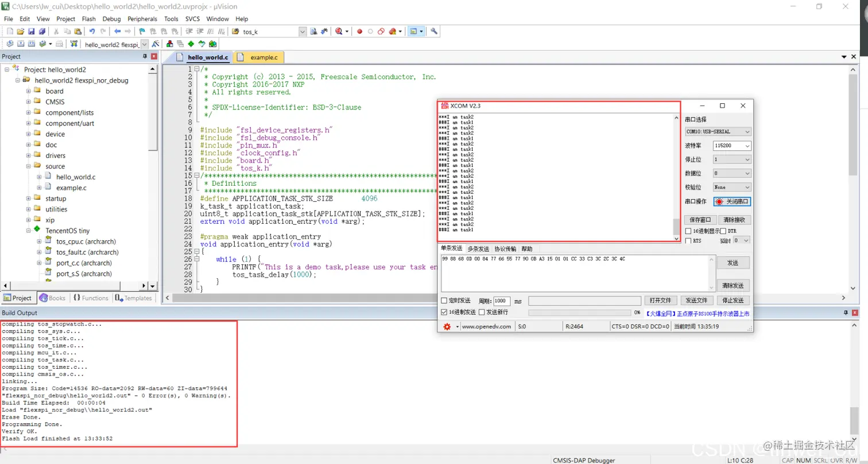Collapse the source folder in project tree

28,166
